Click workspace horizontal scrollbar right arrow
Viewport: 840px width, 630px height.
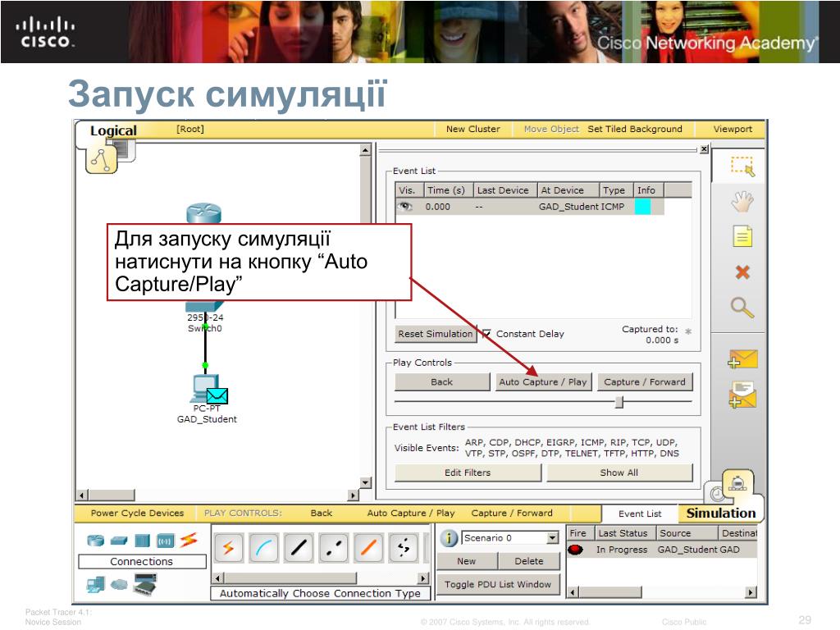(353, 495)
